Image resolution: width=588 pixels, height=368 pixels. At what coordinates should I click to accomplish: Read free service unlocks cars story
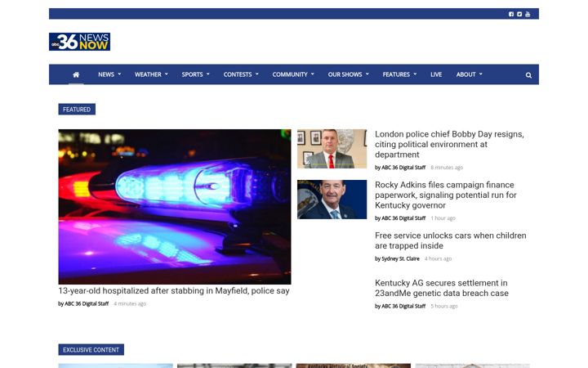coord(450,240)
